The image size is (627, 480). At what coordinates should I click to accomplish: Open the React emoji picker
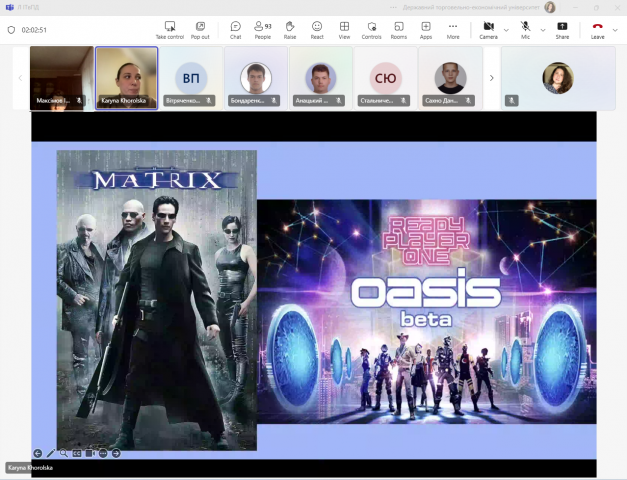coord(317,29)
